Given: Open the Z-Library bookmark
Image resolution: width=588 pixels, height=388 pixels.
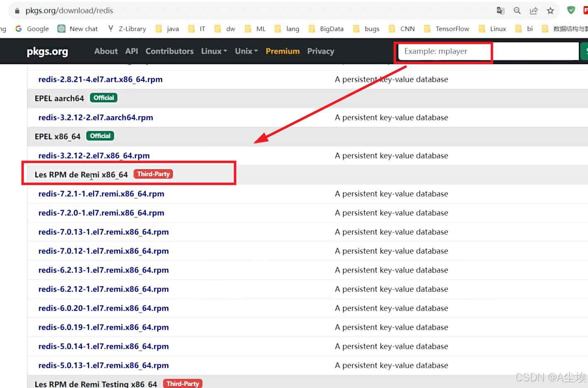Looking at the screenshot, I should [127, 29].
